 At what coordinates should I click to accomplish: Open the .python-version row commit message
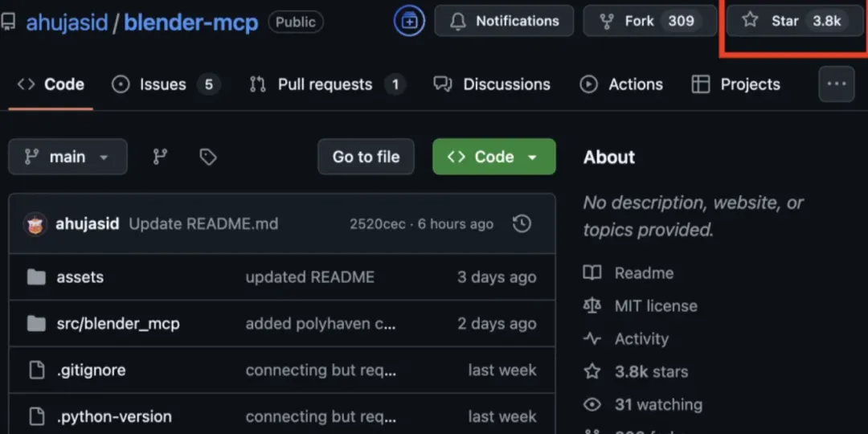321,416
